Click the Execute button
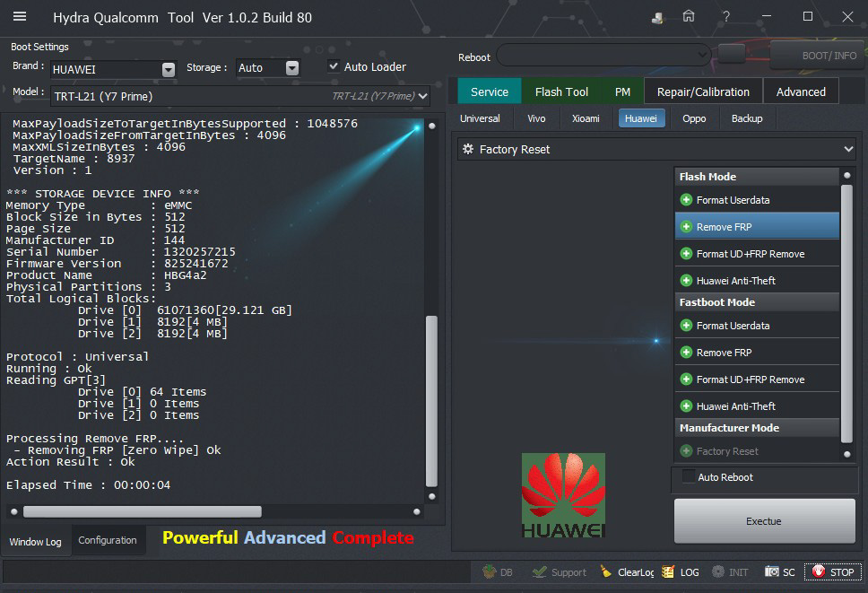Screen dimensions: 868x593 (x=764, y=521)
